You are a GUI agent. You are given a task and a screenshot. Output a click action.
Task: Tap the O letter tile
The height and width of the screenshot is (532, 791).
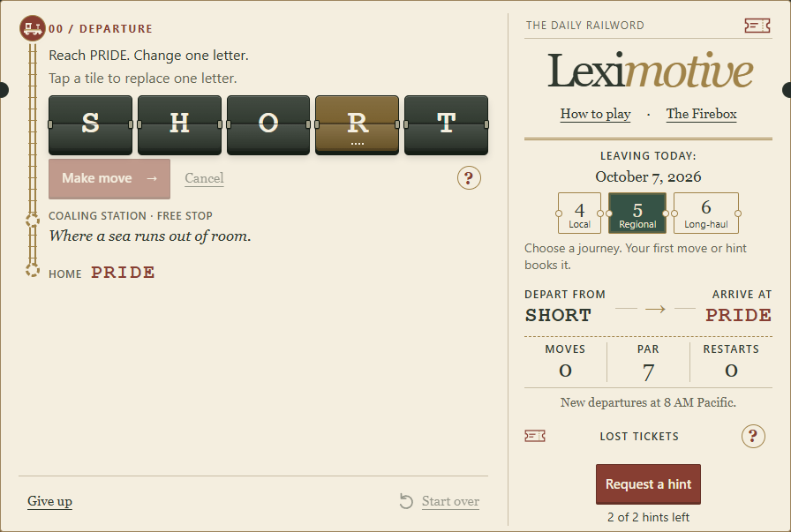click(x=267, y=125)
